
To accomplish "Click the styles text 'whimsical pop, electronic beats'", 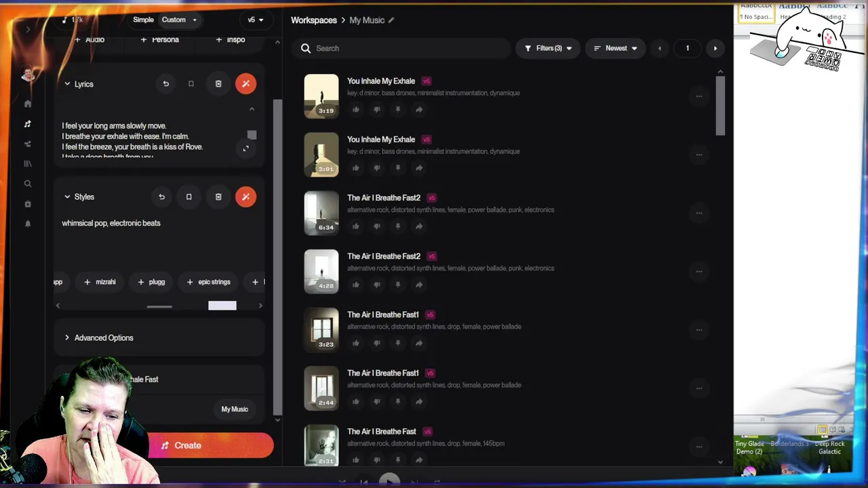I will click(111, 223).
